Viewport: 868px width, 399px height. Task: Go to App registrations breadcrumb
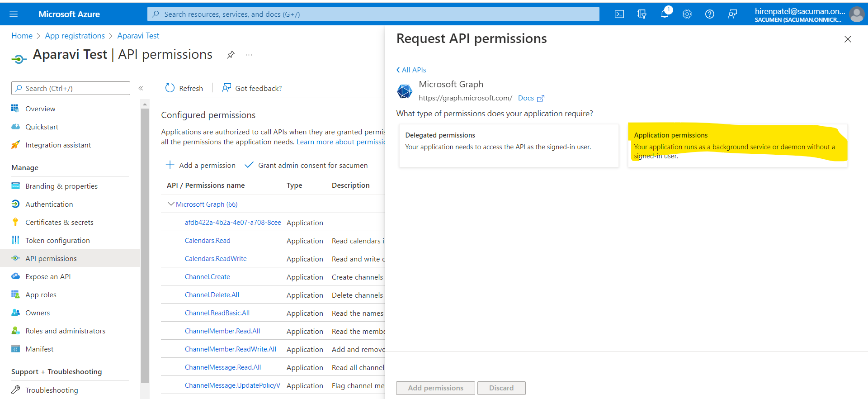(75, 36)
